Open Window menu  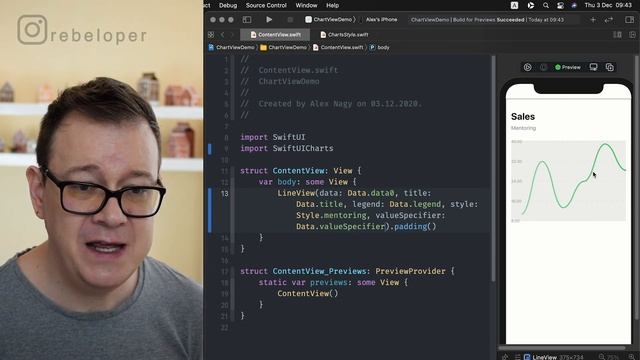(x=306, y=5)
